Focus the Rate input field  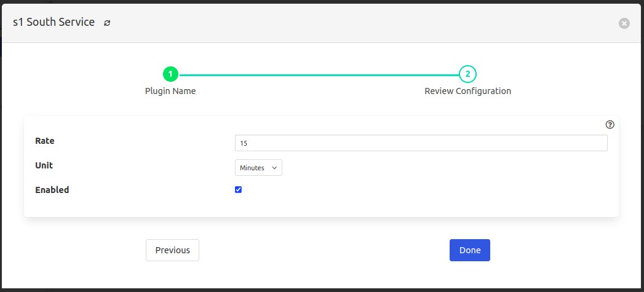point(421,143)
